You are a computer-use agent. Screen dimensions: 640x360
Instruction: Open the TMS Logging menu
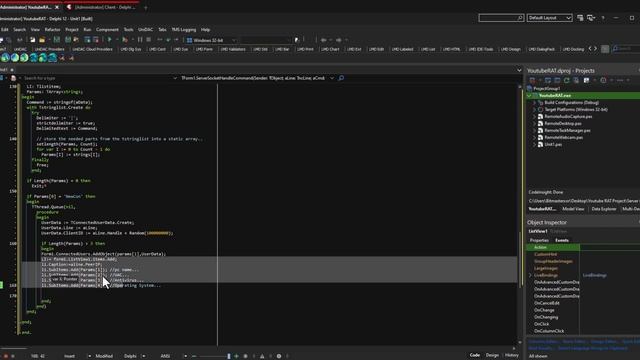click(184, 30)
